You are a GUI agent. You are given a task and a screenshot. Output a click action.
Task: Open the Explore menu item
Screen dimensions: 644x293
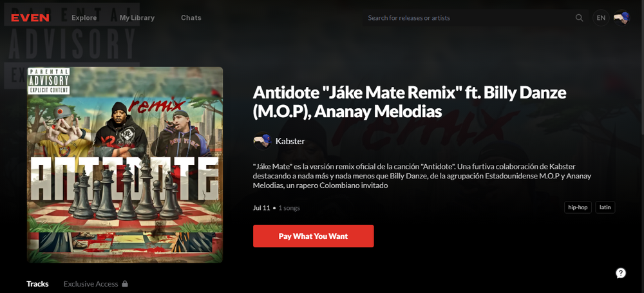coord(84,17)
